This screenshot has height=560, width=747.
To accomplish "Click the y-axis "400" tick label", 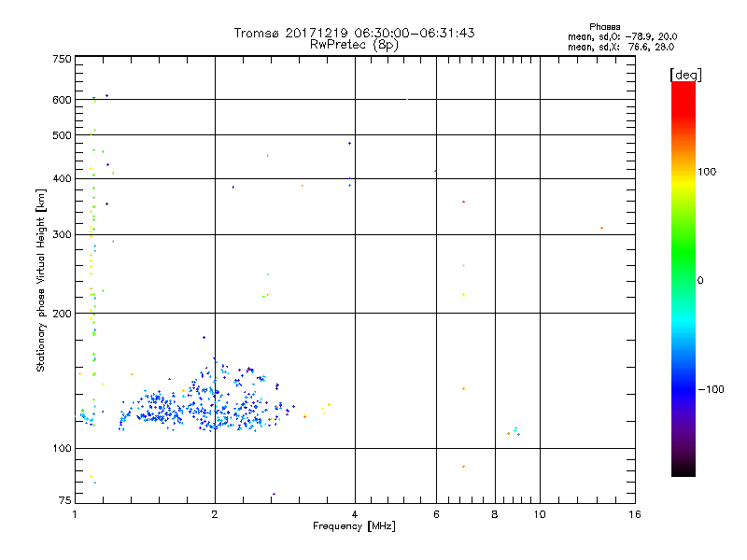I will pyautogui.click(x=62, y=179).
